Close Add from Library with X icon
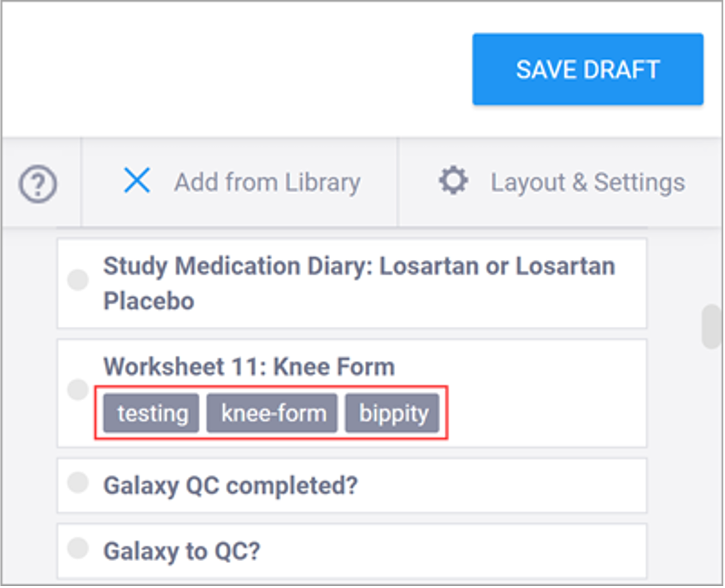The width and height of the screenshot is (725, 588). pyautogui.click(x=137, y=181)
